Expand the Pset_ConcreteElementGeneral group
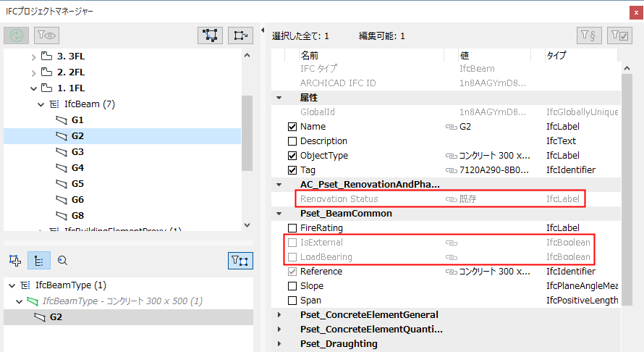 (x=279, y=315)
